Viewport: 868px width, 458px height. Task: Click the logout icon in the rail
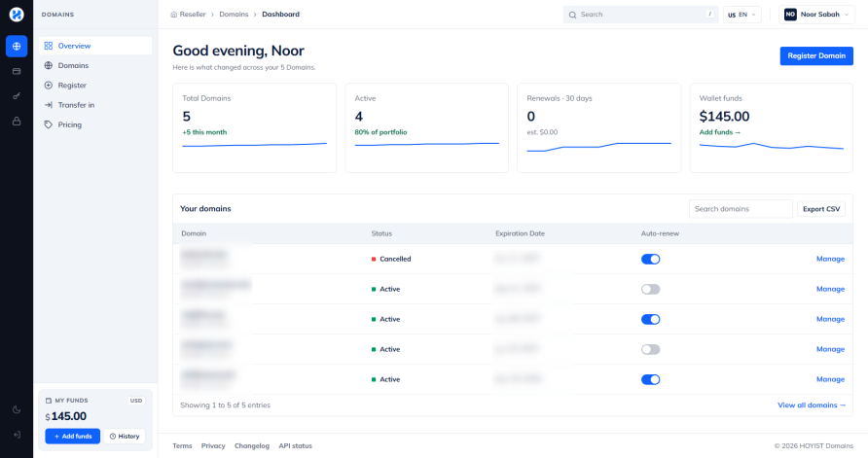point(17,435)
